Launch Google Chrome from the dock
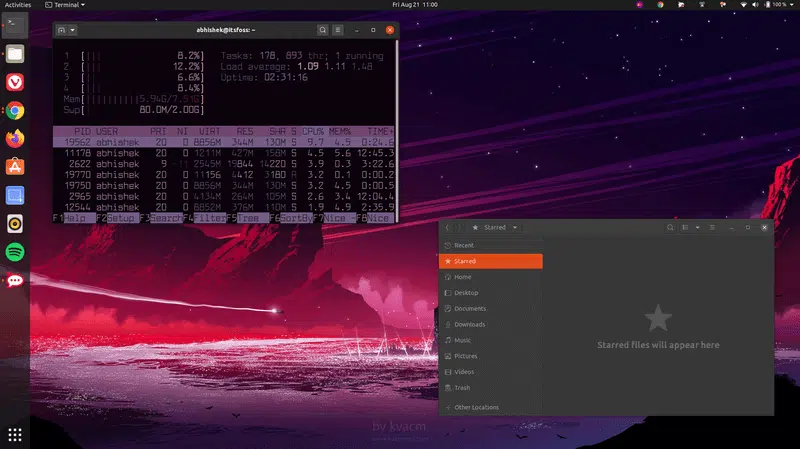The width and height of the screenshot is (800, 449). point(15,110)
